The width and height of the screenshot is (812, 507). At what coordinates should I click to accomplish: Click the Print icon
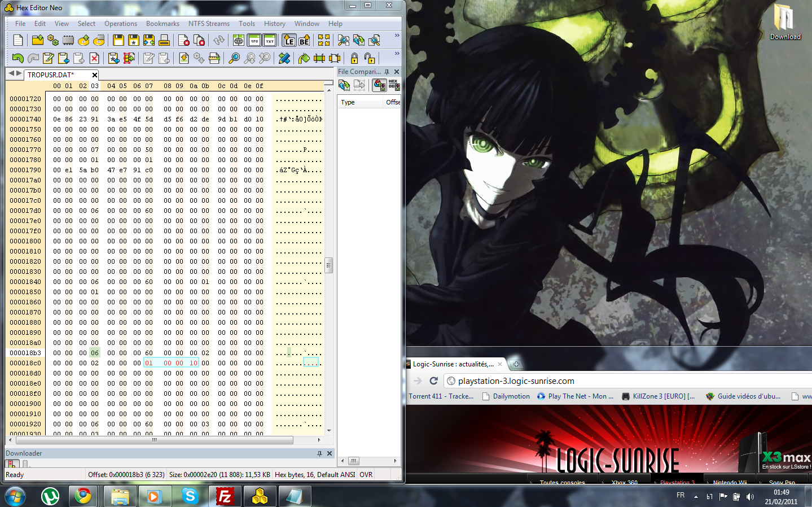(164, 40)
